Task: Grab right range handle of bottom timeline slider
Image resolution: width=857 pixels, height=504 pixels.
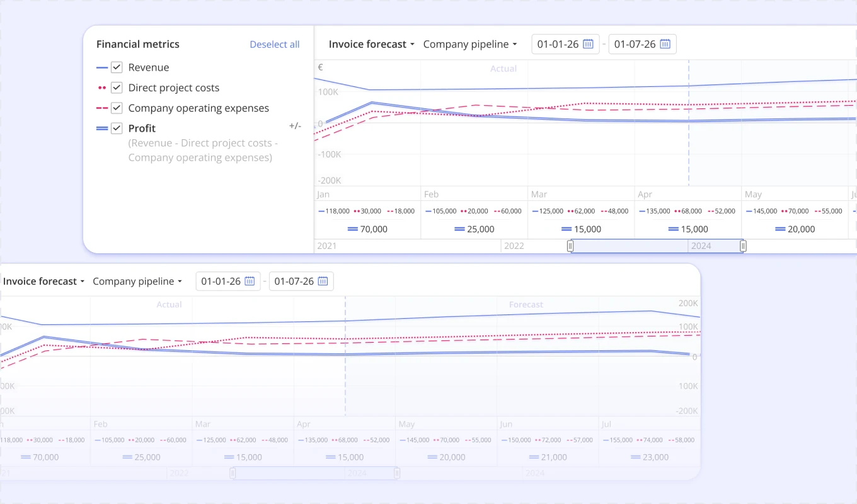Action: click(x=397, y=472)
